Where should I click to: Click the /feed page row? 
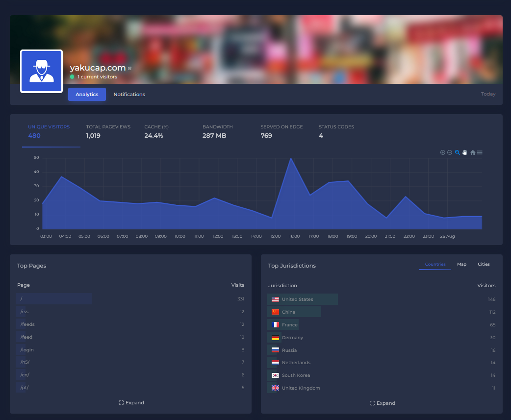point(130,337)
